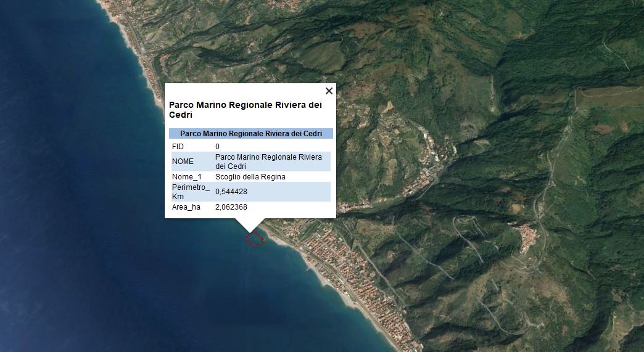The width and height of the screenshot is (644, 352).
Task: Click the popup title Parco Marino Regionale Riviera dei Cedri
Action: [x=245, y=110]
